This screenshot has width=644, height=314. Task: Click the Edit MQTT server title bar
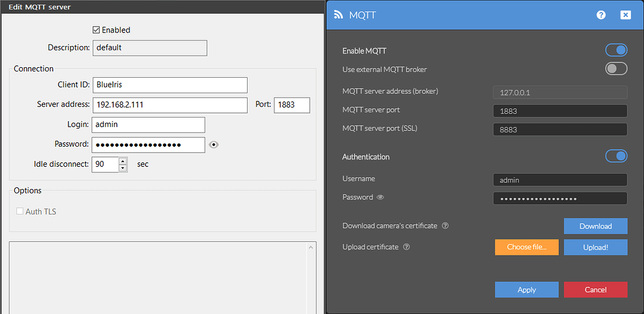(x=162, y=7)
